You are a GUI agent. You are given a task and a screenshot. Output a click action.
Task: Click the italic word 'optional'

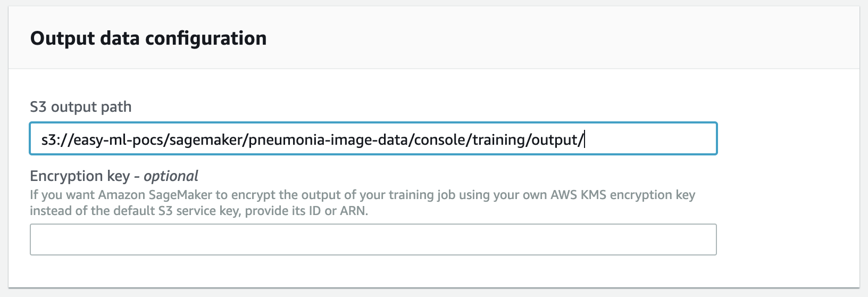pos(171,176)
